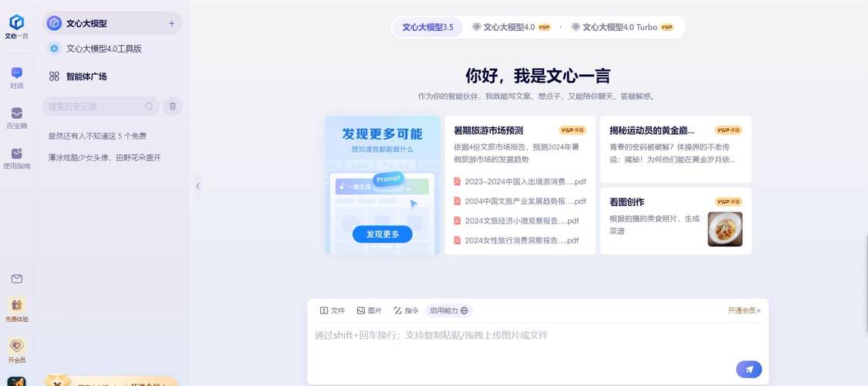The image size is (868, 386).
Task: Open the 暑期旅游市场预测 card title
Action: 488,130
